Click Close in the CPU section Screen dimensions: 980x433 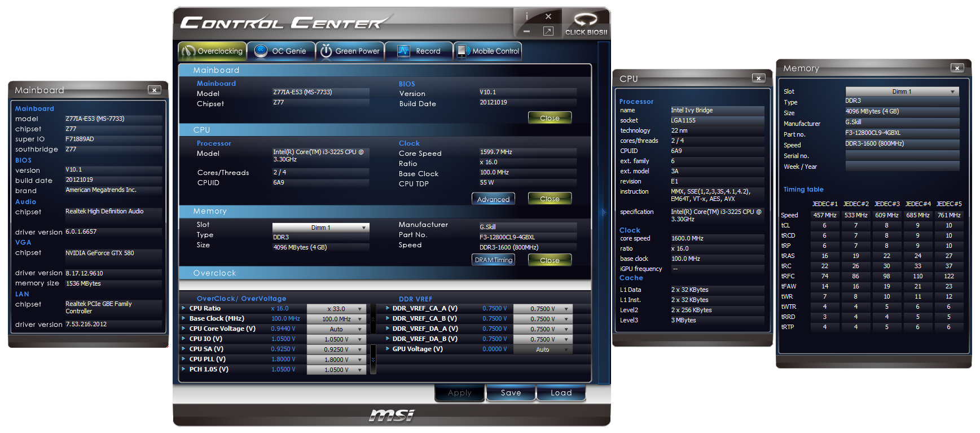[x=550, y=199]
